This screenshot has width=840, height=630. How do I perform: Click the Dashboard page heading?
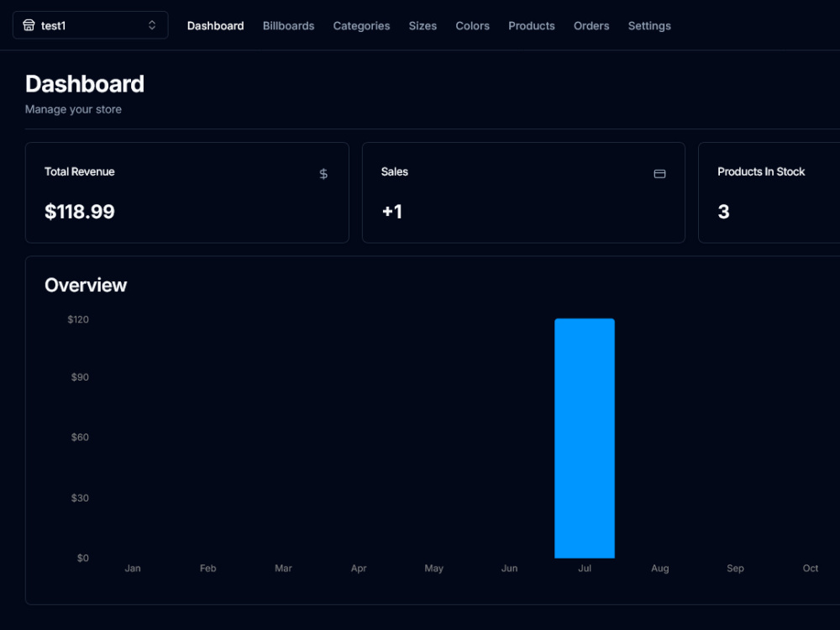85,84
